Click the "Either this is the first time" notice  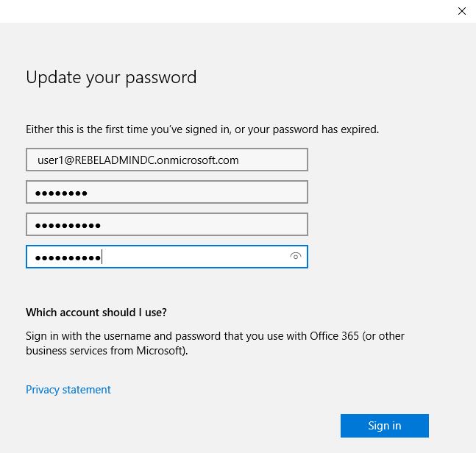(202, 129)
